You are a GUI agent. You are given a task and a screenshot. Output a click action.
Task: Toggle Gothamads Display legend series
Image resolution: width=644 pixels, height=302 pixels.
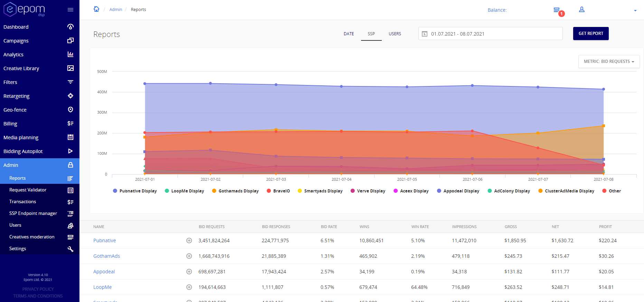[x=235, y=191]
